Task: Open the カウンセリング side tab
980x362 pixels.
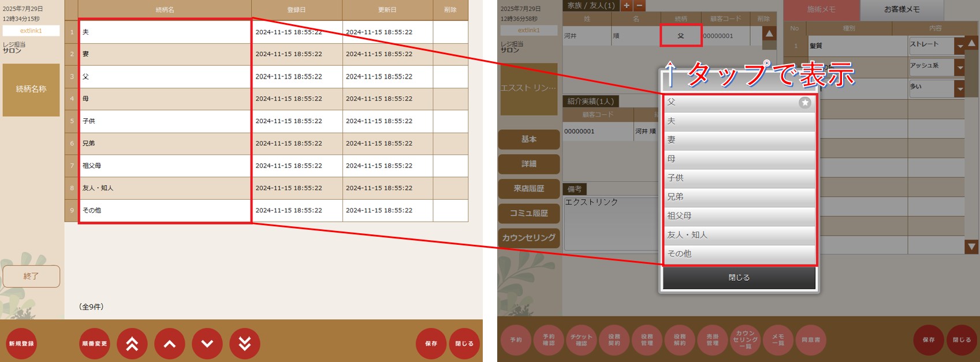Action: [529, 238]
